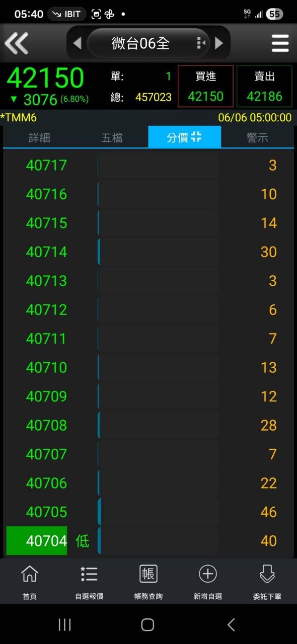Viewport: 297px width, 644px height.
Task: Switch to the 警示 tab
Action: [x=257, y=137]
